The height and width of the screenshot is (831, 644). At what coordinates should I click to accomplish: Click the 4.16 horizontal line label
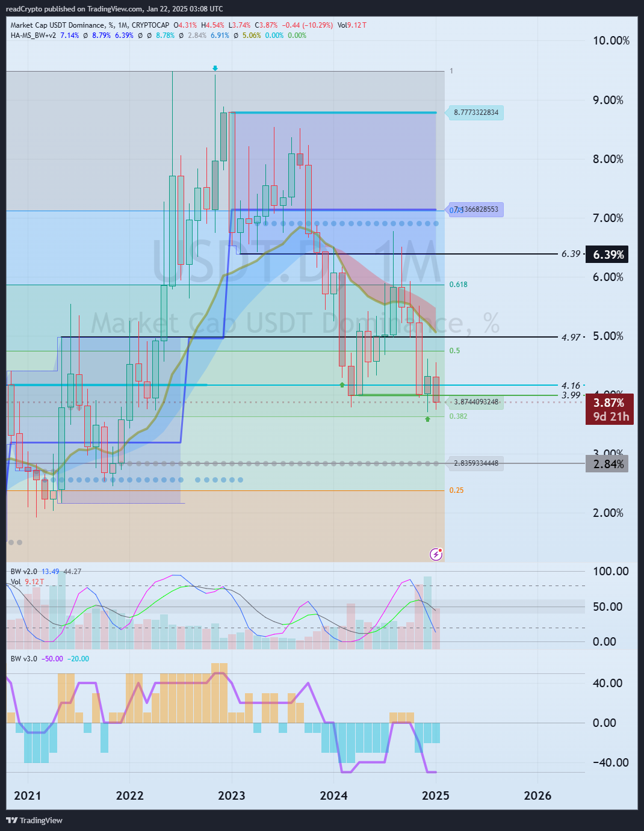tap(571, 386)
